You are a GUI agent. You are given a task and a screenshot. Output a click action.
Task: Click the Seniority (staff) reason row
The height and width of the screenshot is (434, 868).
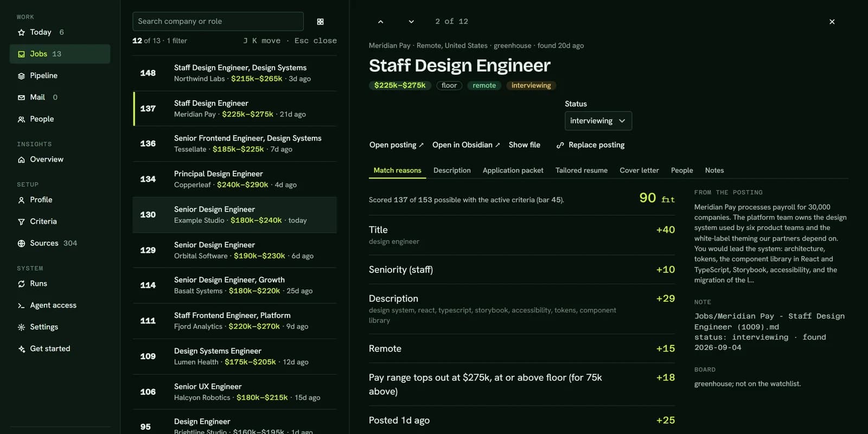(522, 270)
